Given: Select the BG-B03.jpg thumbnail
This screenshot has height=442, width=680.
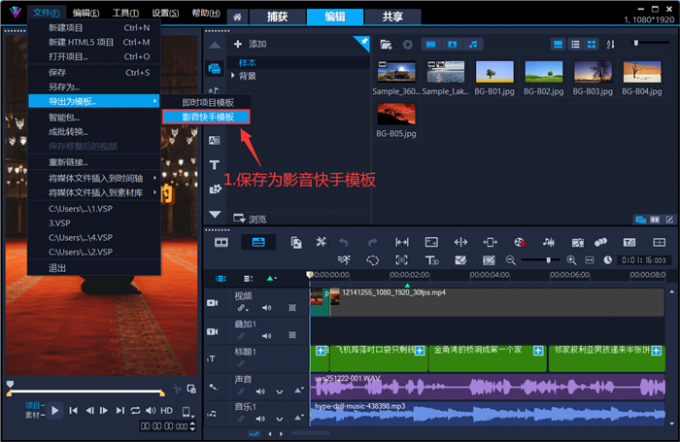Looking at the screenshot, I should tap(592, 72).
